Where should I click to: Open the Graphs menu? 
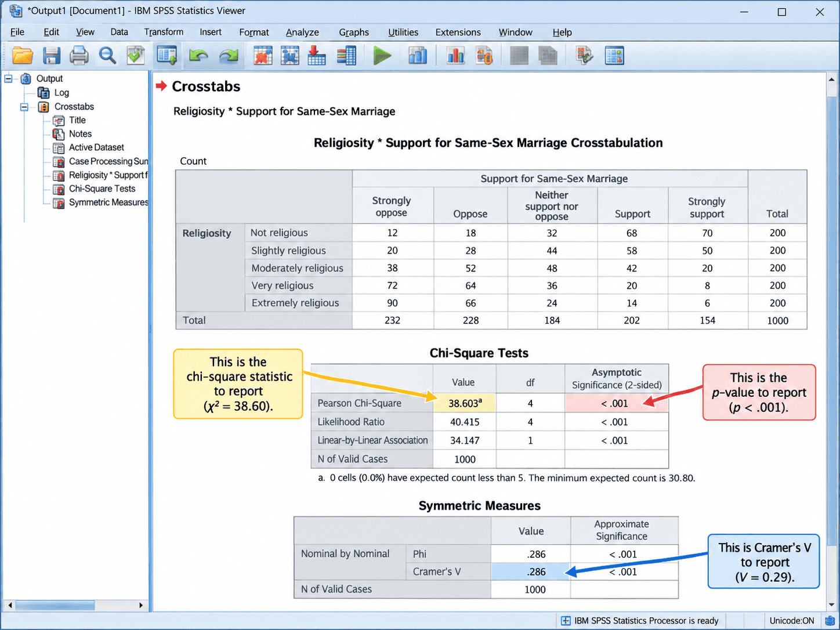point(354,32)
